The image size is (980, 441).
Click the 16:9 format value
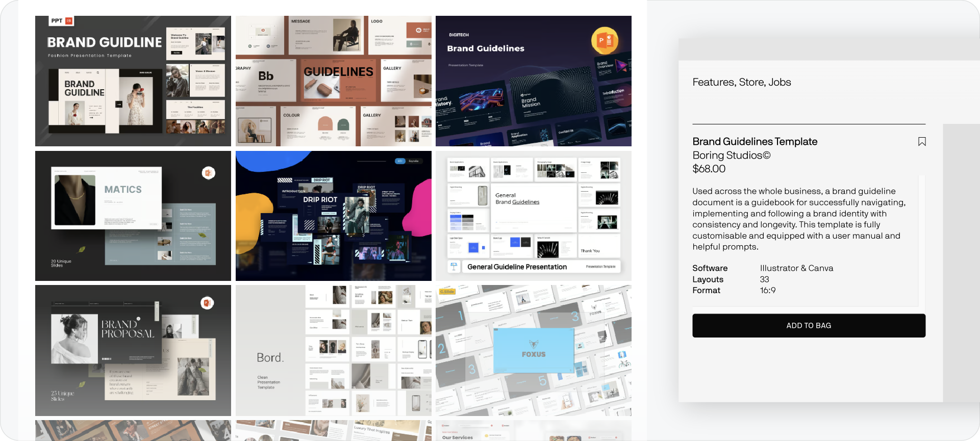pyautogui.click(x=768, y=291)
